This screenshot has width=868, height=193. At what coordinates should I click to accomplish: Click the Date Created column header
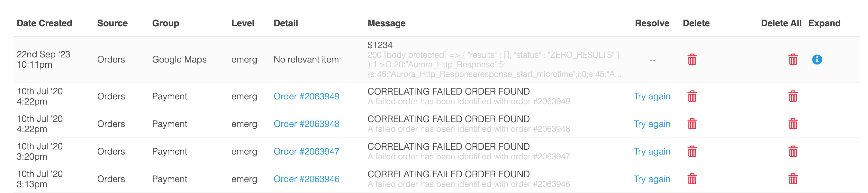tap(44, 23)
